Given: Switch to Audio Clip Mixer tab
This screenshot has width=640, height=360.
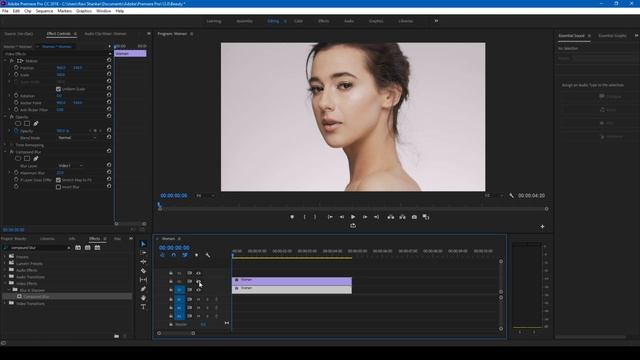Looking at the screenshot, I should pyautogui.click(x=105, y=34).
